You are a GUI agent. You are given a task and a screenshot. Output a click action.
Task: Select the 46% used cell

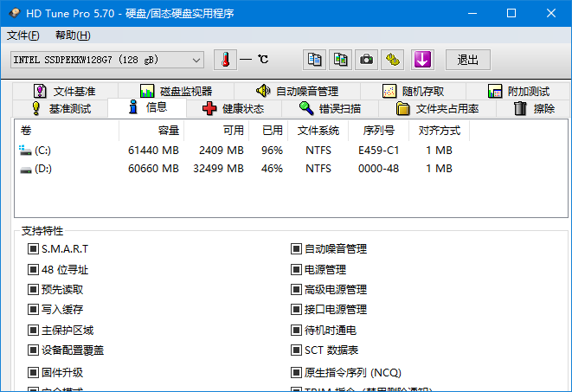click(272, 169)
